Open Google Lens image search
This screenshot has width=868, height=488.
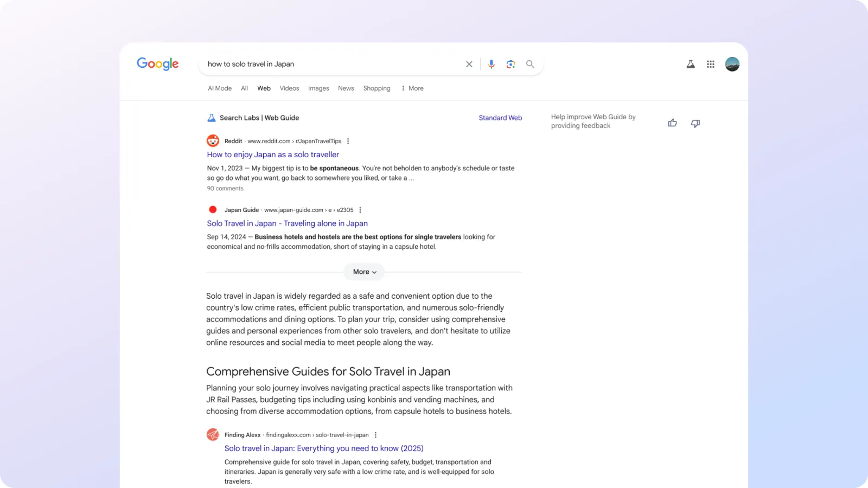point(510,64)
